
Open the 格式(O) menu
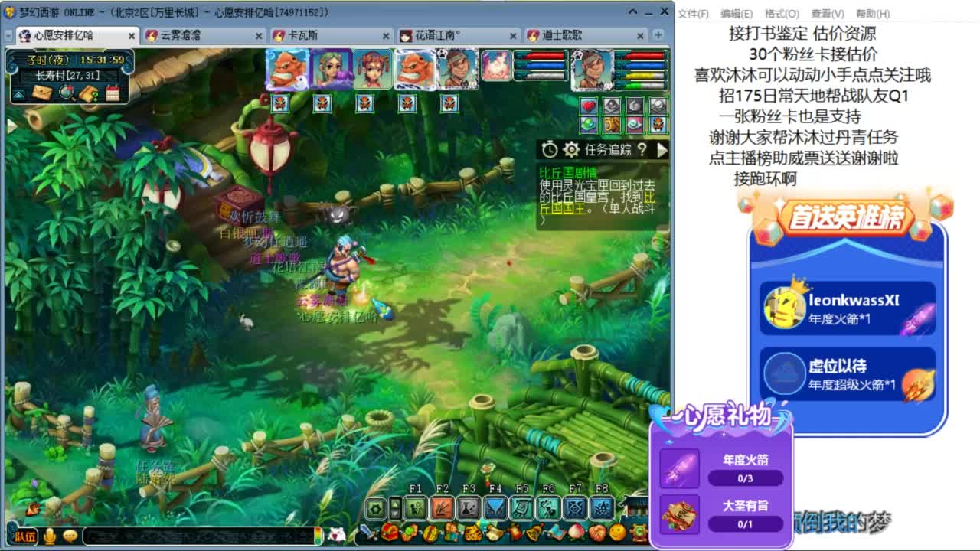(782, 14)
